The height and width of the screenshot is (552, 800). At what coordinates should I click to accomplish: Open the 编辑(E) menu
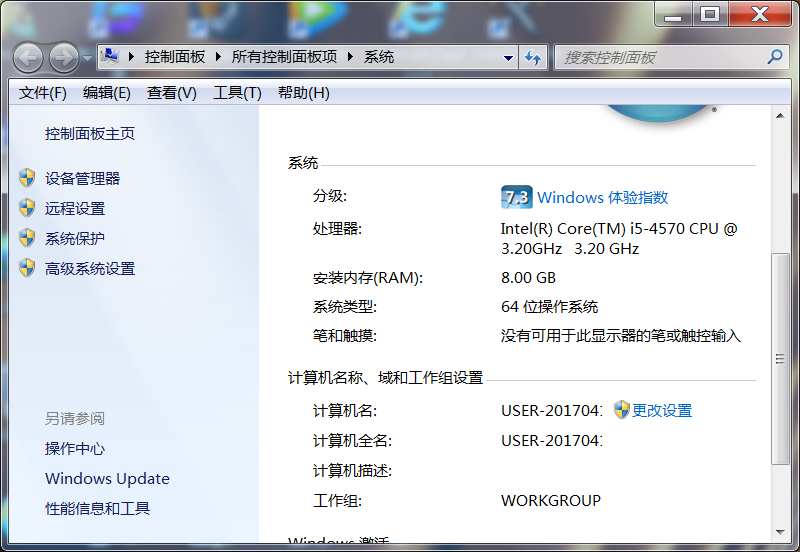[107, 93]
